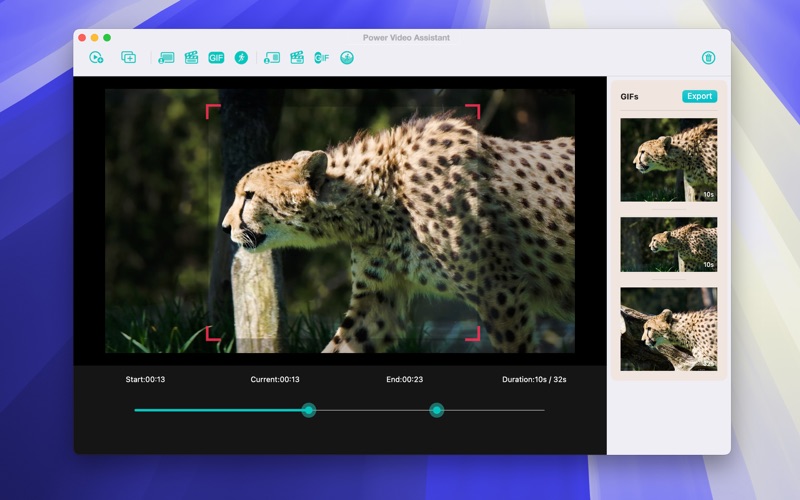The width and height of the screenshot is (800, 500).
Task: Click the stacked squares add-batch icon
Action: (x=128, y=58)
